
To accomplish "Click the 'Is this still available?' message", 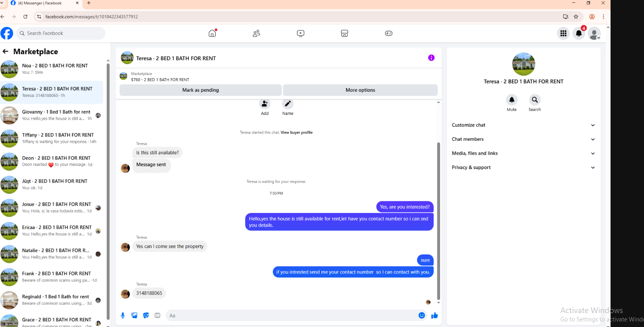I will [x=157, y=153].
